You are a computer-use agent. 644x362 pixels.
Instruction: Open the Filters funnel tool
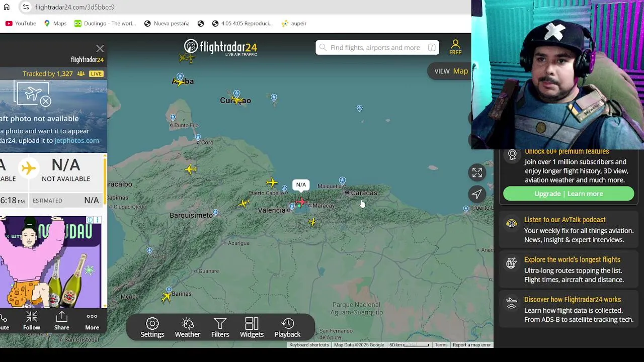tap(220, 327)
